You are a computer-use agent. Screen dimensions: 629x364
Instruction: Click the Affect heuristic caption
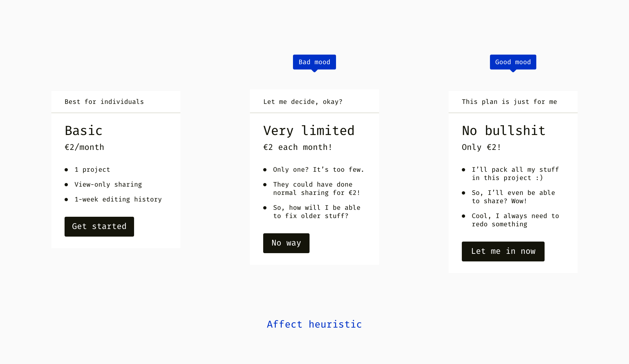(x=314, y=324)
